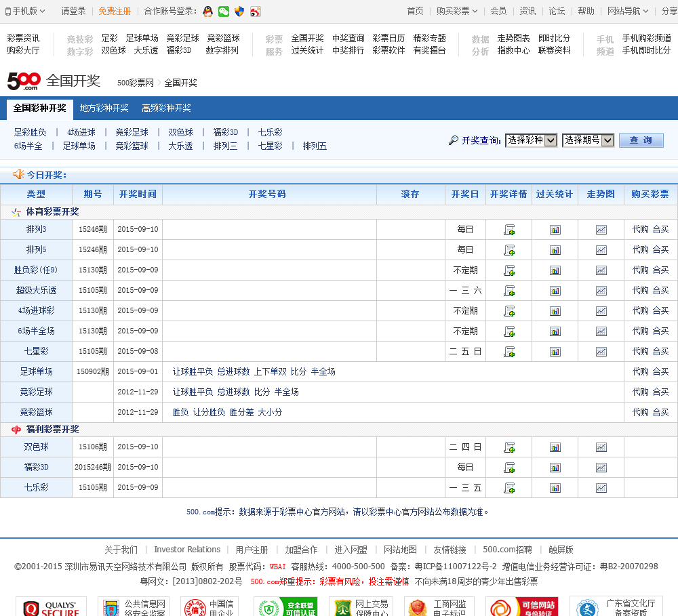Open 开奖详情 icon for 福彩3D row
This screenshot has width=678, height=616.
[509, 468]
